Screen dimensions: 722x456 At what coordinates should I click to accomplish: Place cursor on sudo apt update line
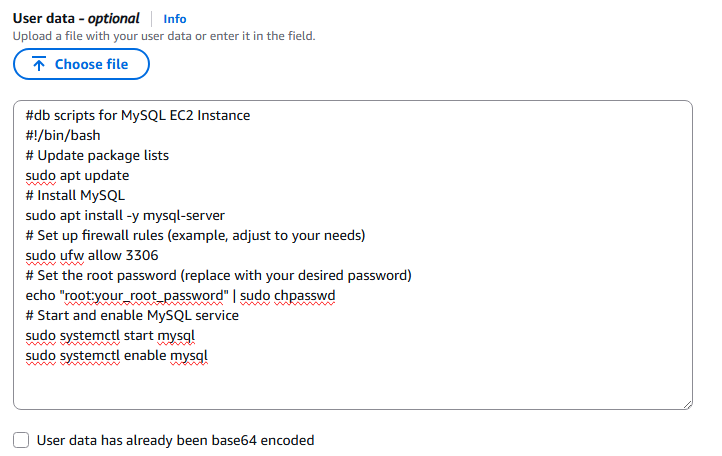click(77, 175)
